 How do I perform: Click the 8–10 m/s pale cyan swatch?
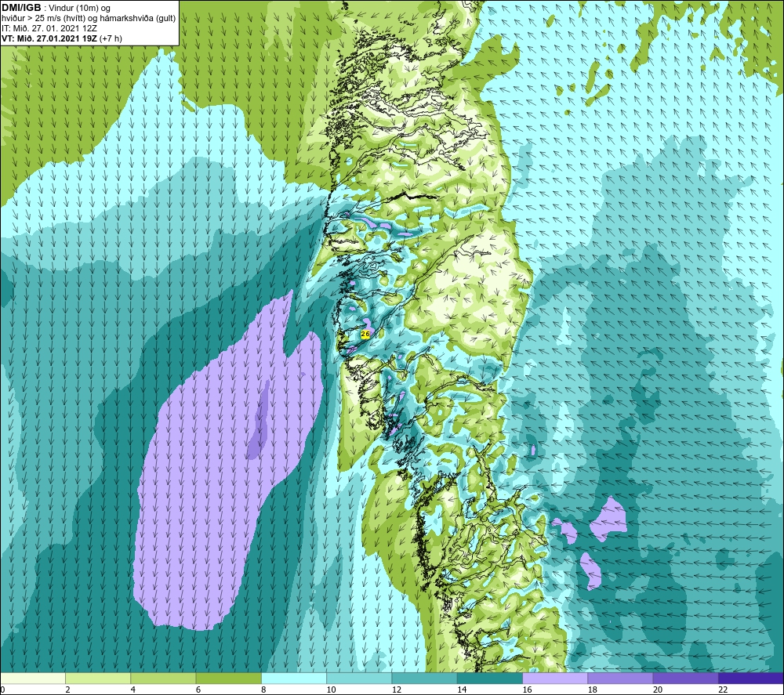tap(294, 678)
